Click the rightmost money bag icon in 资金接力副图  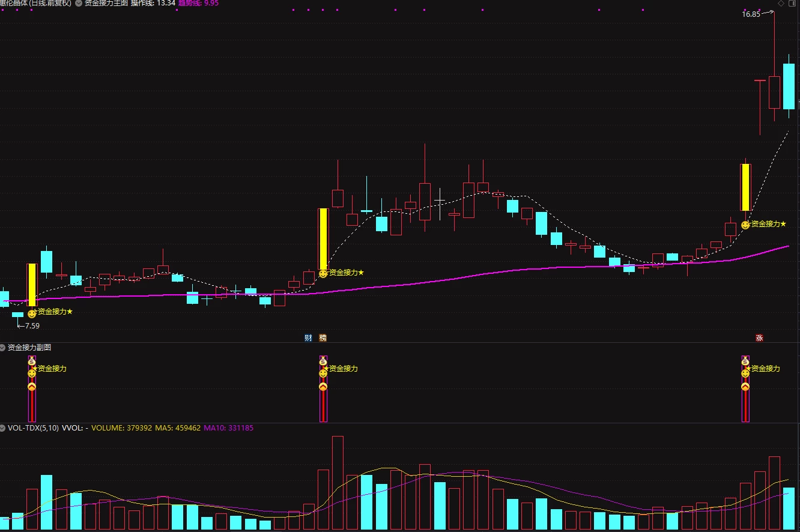pyautogui.click(x=745, y=361)
